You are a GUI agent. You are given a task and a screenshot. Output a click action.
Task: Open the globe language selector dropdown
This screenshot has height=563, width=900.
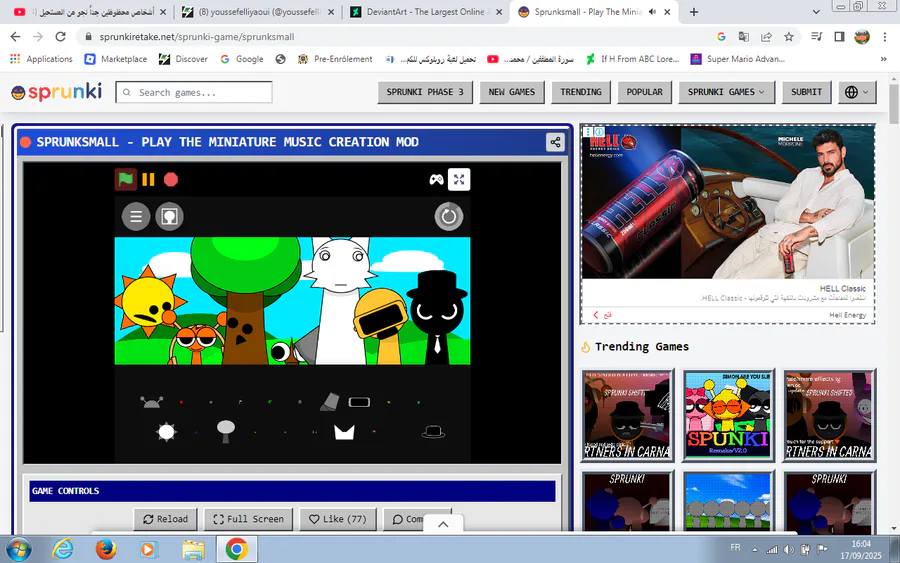(x=857, y=92)
